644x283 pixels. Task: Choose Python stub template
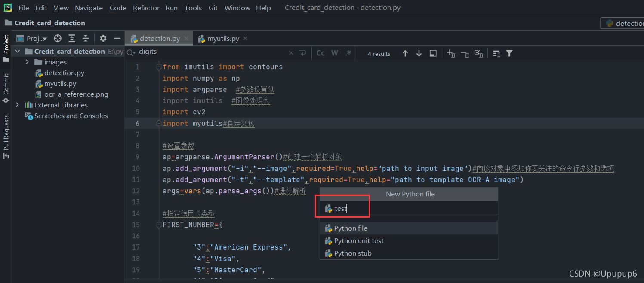pyautogui.click(x=353, y=253)
